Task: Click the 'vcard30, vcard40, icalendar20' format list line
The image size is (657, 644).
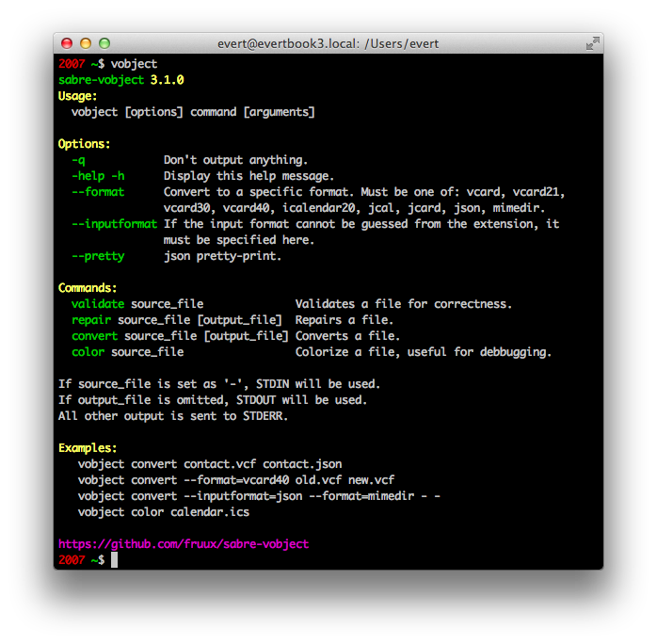Action: click(354, 208)
